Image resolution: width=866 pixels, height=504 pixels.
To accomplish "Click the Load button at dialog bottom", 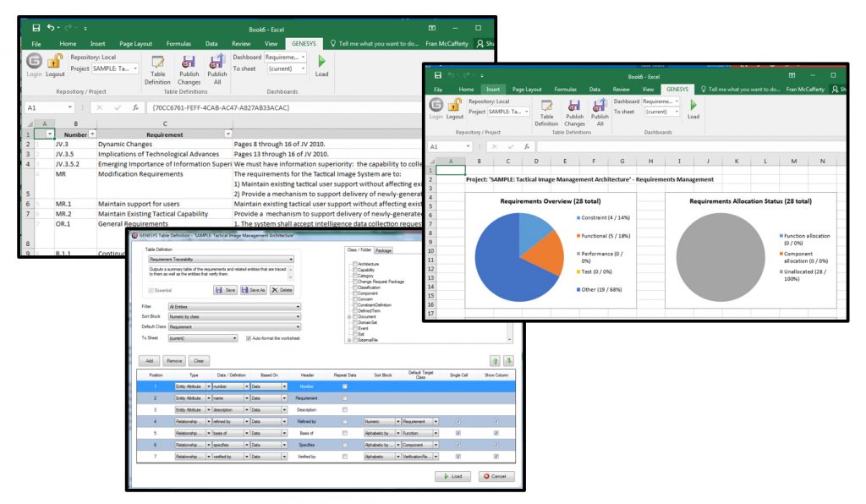I will click(x=453, y=475).
